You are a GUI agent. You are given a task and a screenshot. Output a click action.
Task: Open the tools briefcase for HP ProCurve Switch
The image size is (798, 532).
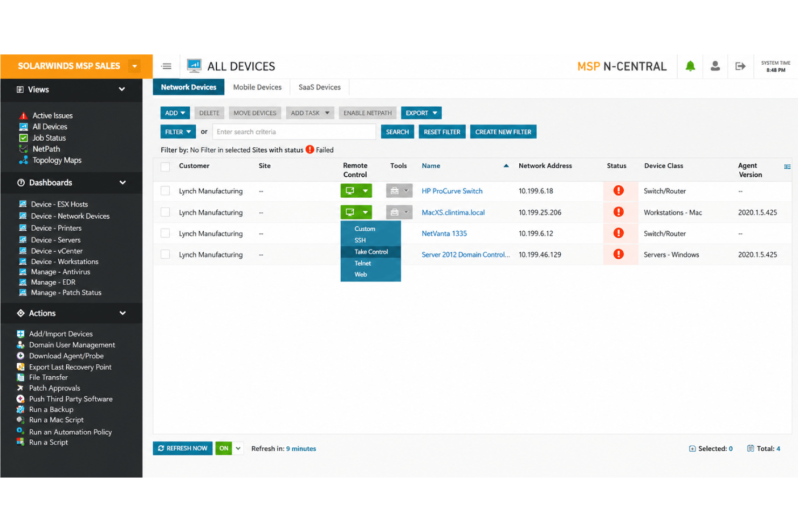click(x=394, y=191)
